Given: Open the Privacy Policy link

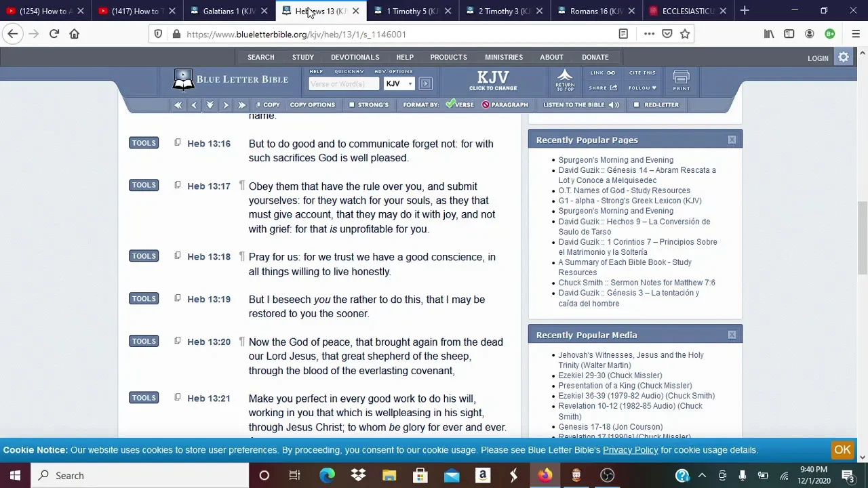Looking at the screenshot, I should click(x=631, y=450).
